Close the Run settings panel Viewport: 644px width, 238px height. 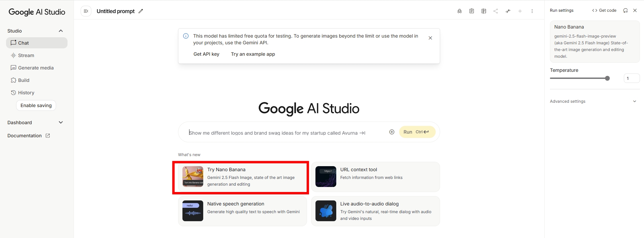(635, 10)
